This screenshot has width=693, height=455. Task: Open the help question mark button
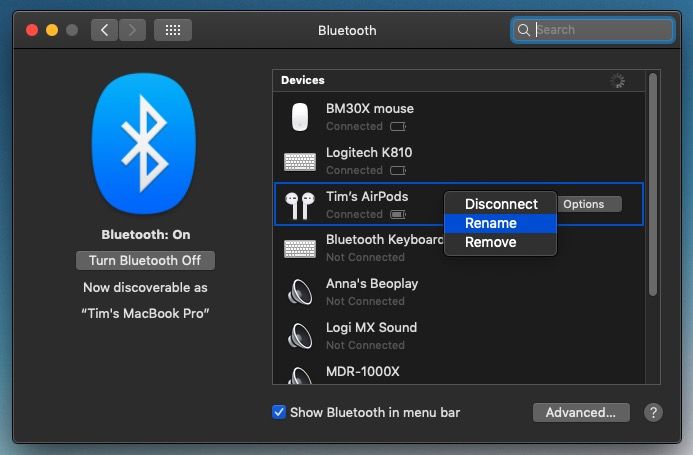pos(653,412)
